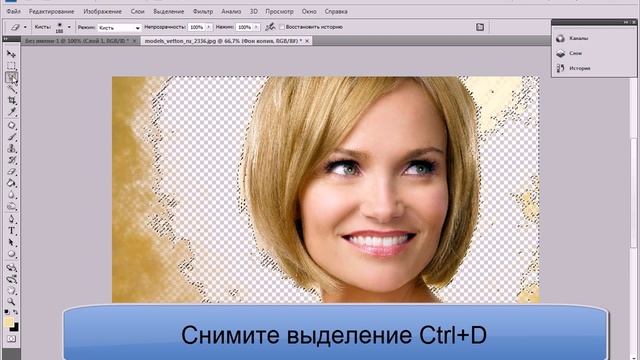Image resolution: width=640 pixels, height=360 pixels.
Task: Collapse the right panel dock arrows
Action: pyautogui.click(x=625, y=22)
